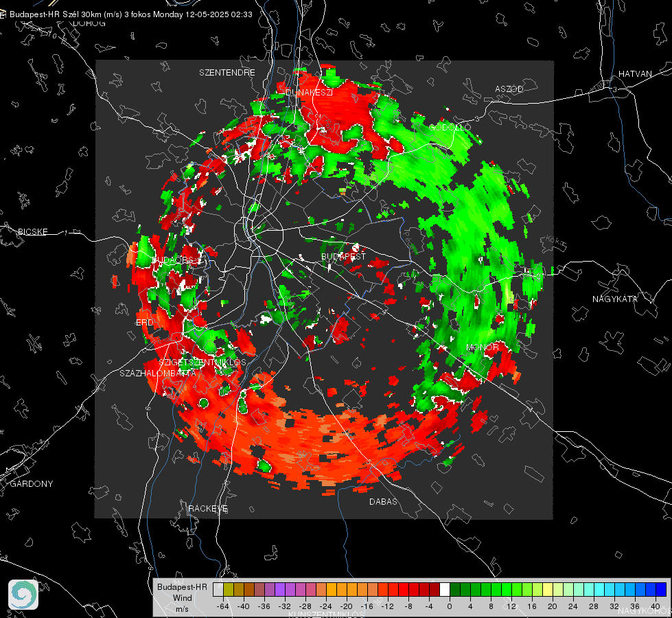
Task: Click the BUDAPEST city label on map
Action: coord(344,256)
